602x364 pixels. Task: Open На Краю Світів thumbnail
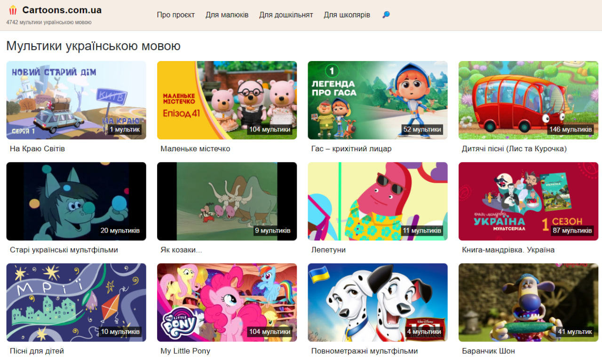tap(76, 100)
